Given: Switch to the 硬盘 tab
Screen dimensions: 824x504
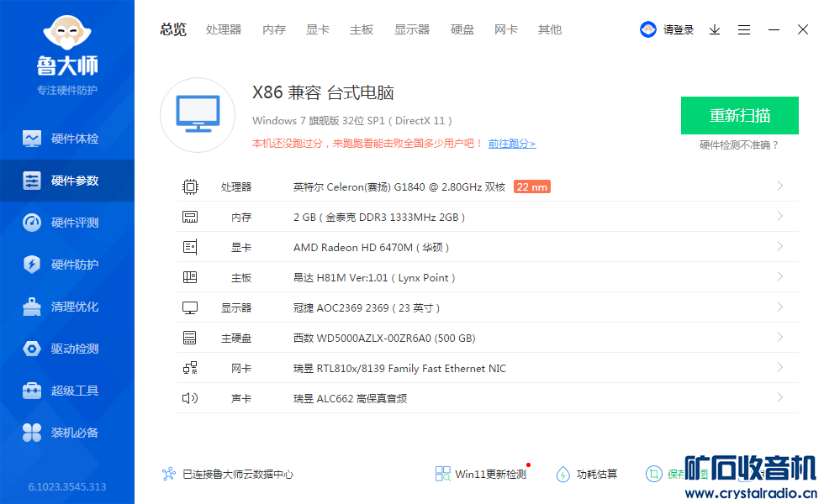Looking at the screenshot, I should click(462, 29).
